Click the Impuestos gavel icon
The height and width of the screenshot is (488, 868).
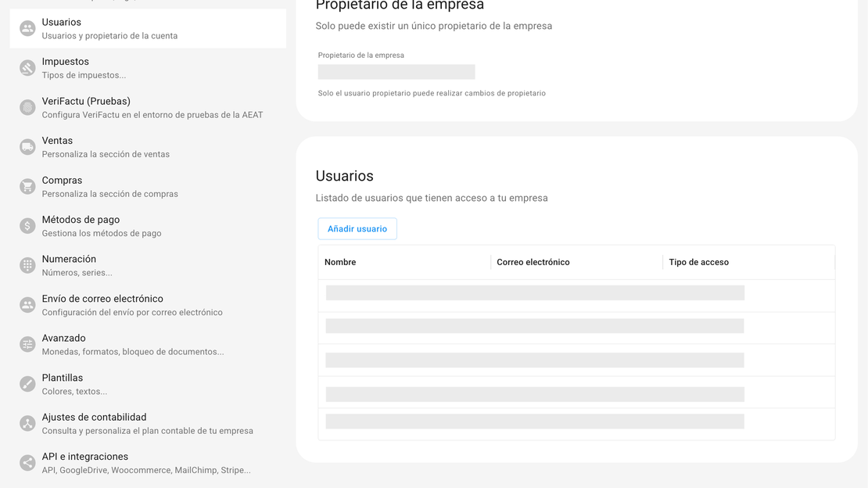27,68
